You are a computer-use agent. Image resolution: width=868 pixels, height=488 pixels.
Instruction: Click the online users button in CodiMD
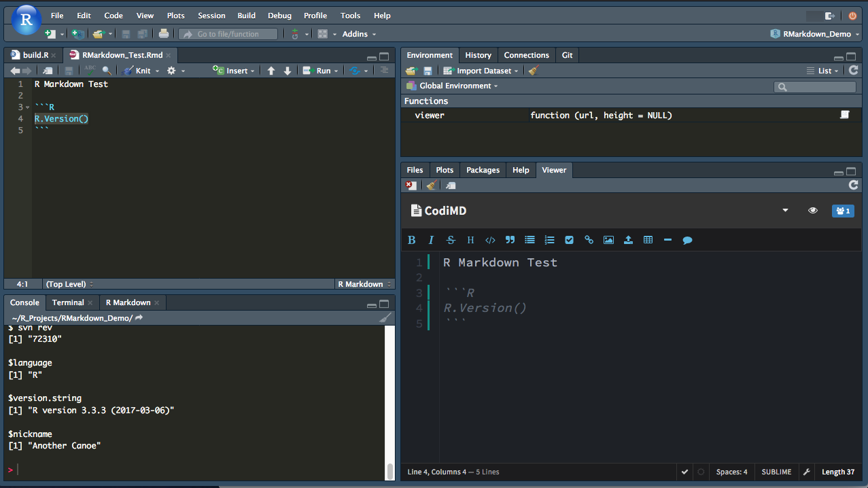843,211
